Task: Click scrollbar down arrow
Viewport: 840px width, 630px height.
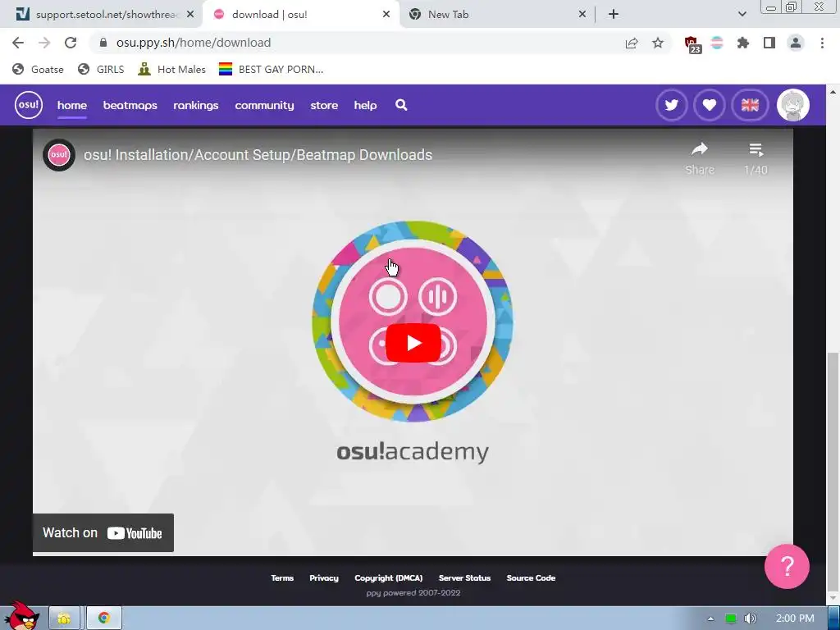Action: [833, 598]
